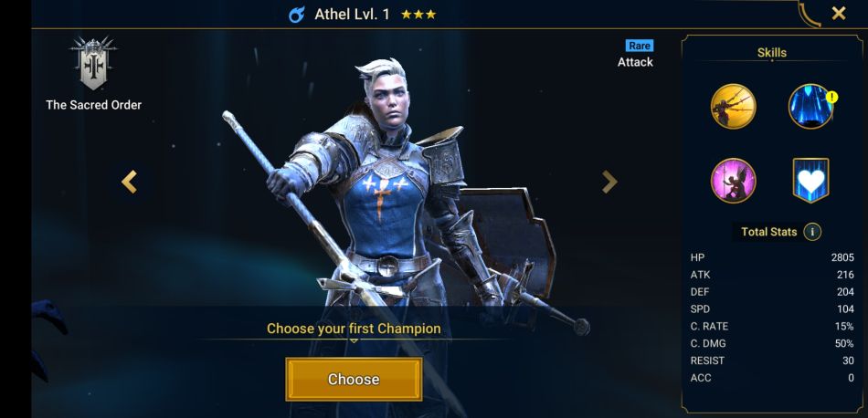868x418 pixels.
Task: Show the previous champion with left arrow
Action: 129,182
